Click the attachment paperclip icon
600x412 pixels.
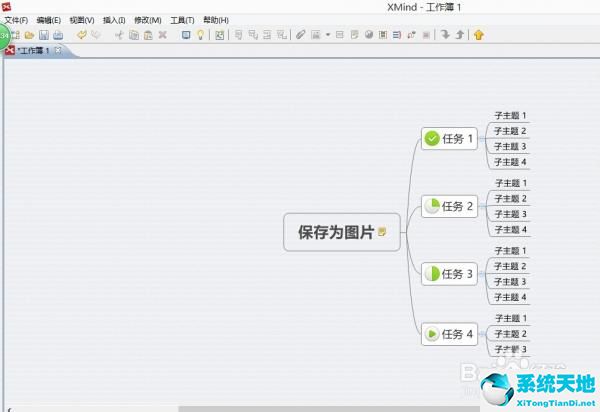pos(301,35)
